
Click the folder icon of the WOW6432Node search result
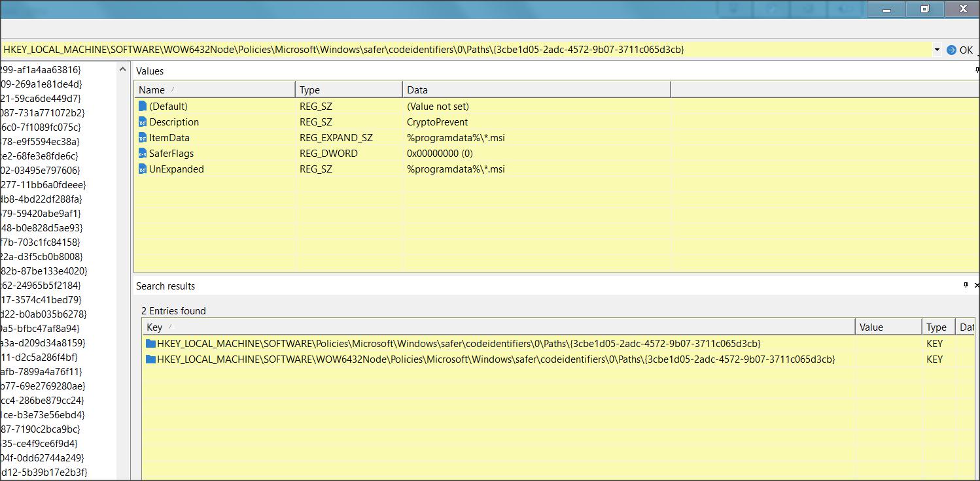tap(151, 359)
